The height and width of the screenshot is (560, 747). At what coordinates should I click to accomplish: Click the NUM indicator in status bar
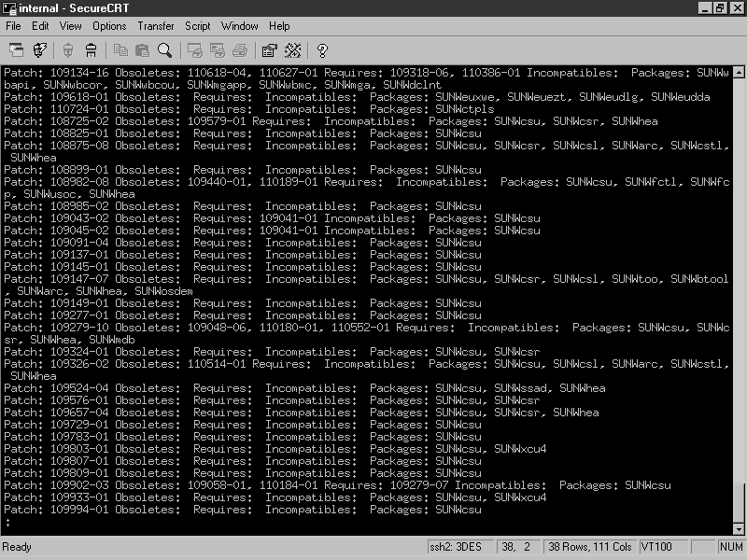point(731,547)
